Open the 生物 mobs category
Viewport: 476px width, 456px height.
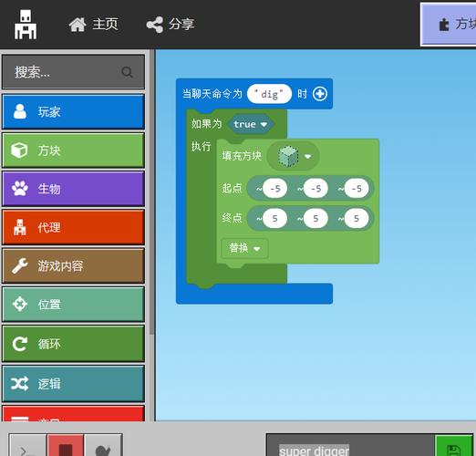coord(73,189)
